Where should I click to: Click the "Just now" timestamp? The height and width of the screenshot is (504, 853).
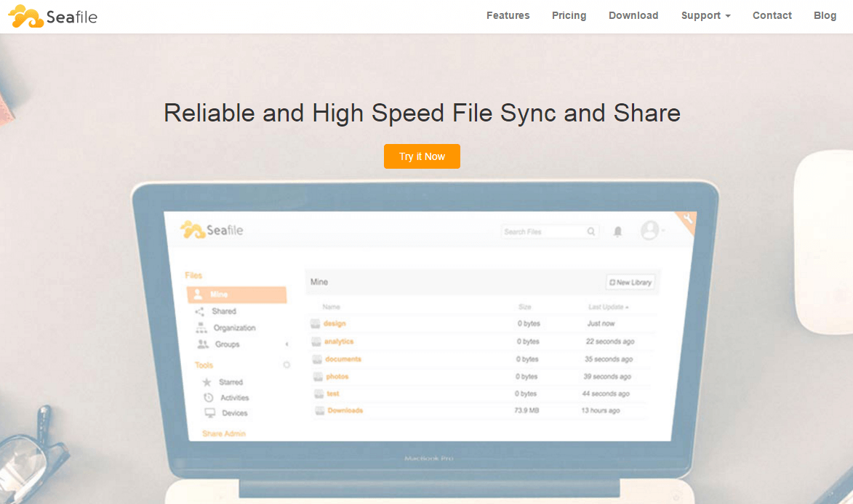[x=601, y=324]
